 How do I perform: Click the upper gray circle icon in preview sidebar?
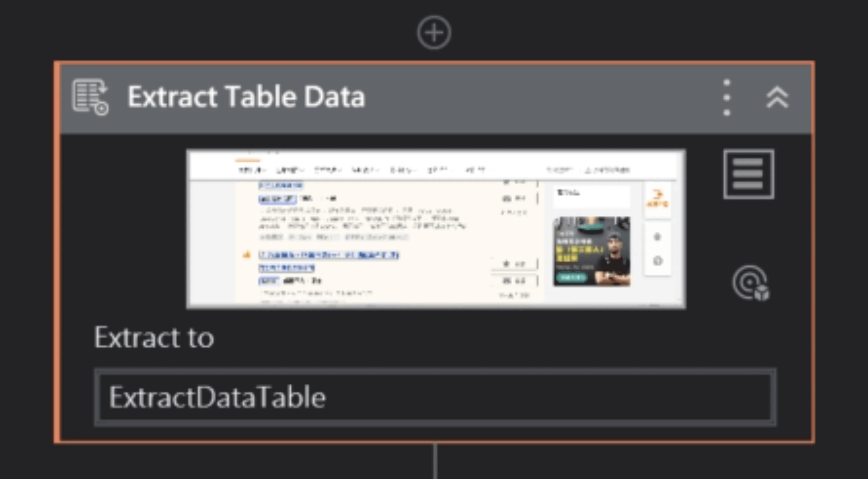click(657, 237)
